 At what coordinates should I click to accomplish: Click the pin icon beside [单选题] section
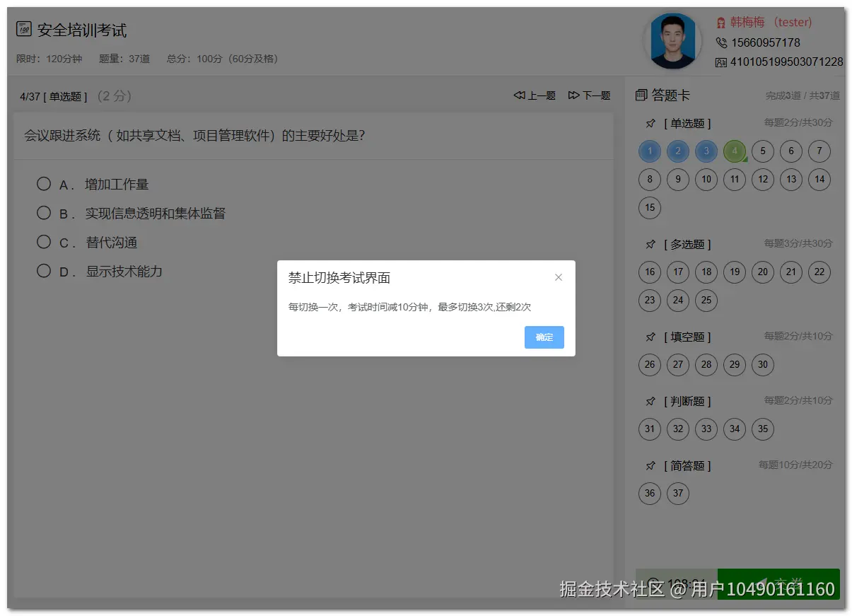[650, 123]
